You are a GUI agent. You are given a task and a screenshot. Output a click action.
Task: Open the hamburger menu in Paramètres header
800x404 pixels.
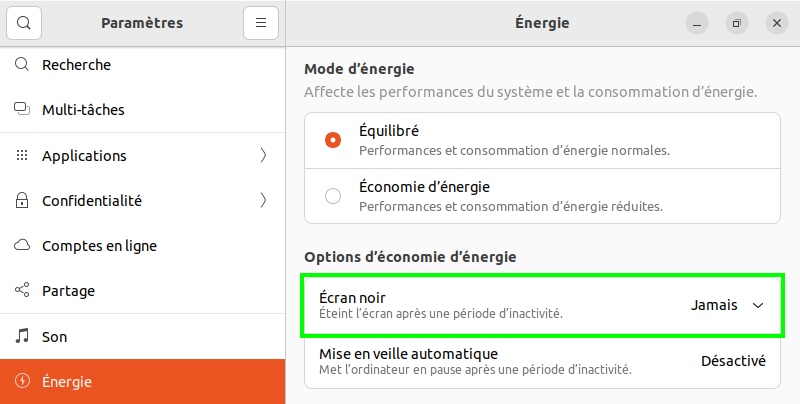click(260, 23)
